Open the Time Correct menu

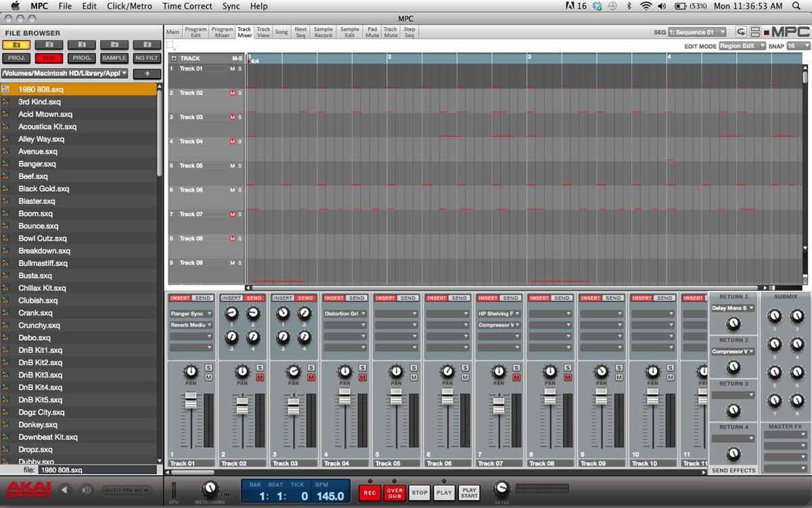pos(187,6)
